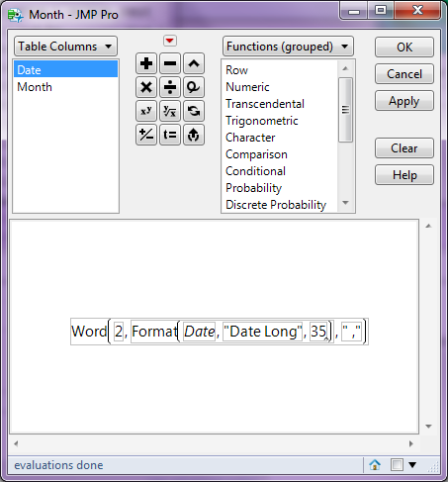Click the y-th root keypad button

[170, 111]
